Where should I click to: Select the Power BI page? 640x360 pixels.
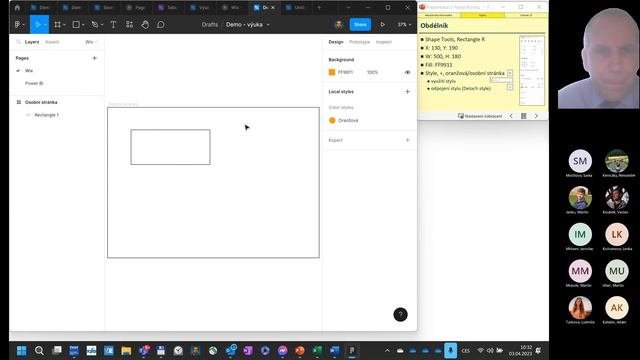point(34,83)
